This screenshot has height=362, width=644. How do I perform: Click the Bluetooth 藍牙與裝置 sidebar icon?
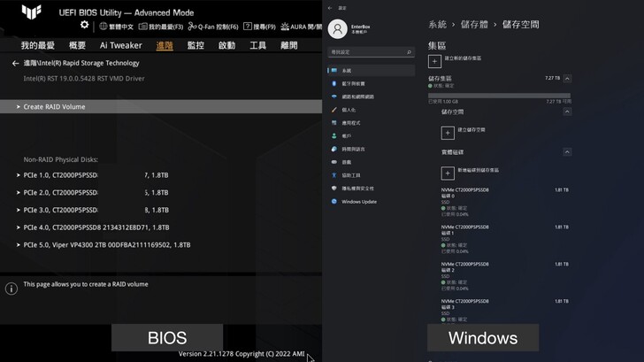(333, 83)
